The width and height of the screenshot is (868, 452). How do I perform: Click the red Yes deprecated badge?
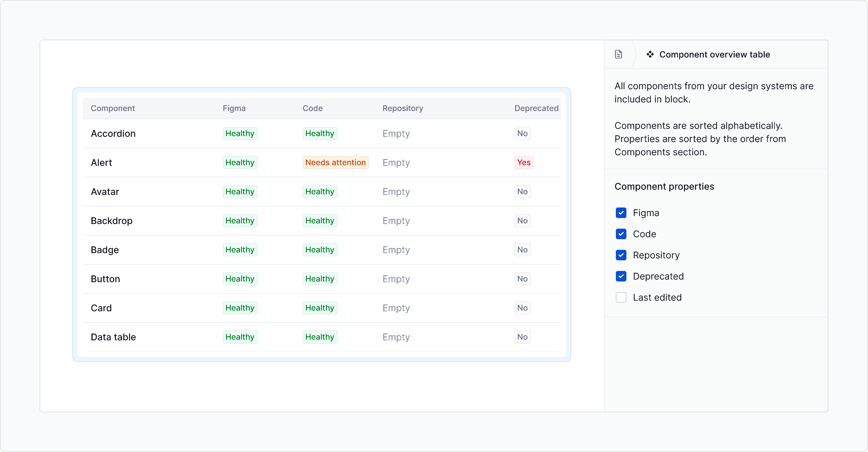(524, 163)
